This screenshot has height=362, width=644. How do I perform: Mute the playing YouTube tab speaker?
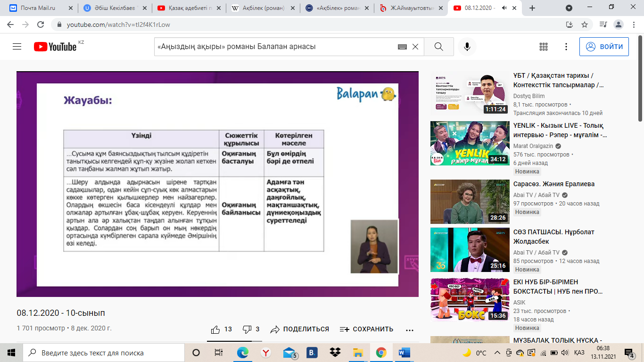(x=504, y=8)
